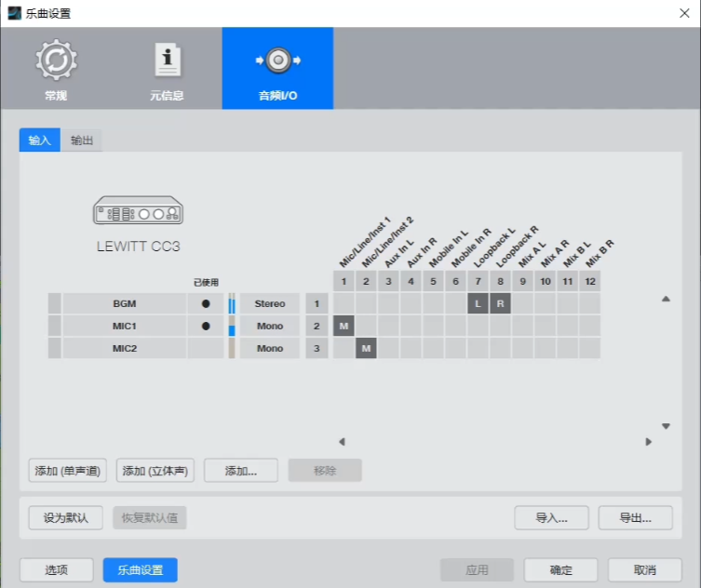Select the BGM input channel name
The width and height of the screenshot is (701, 588).
pyautogui.click(x=125, y=304)
